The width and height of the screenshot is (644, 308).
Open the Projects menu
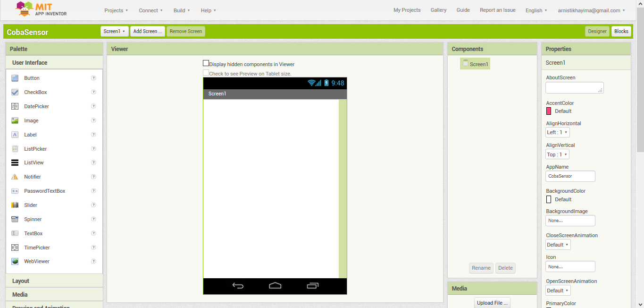[x=116, y=10]
